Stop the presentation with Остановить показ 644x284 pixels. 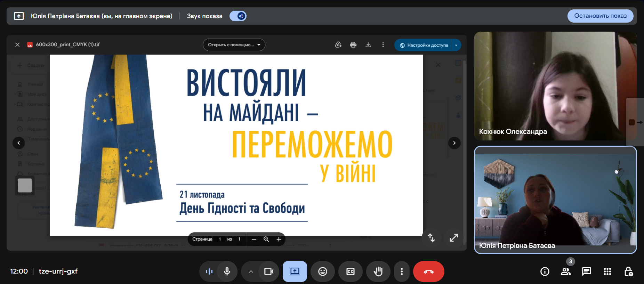pyautogui.click(x=600, y=16)
